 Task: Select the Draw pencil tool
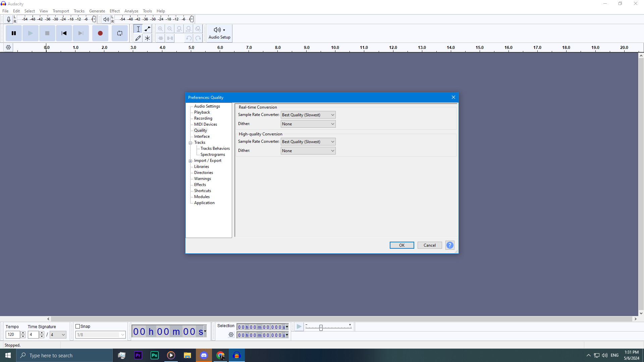(138, 38)
